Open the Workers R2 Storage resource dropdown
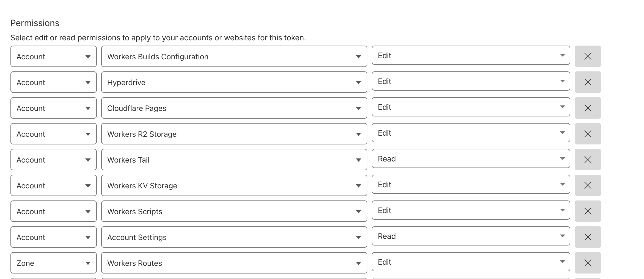 pyautogui.click(x=234, y=134)
